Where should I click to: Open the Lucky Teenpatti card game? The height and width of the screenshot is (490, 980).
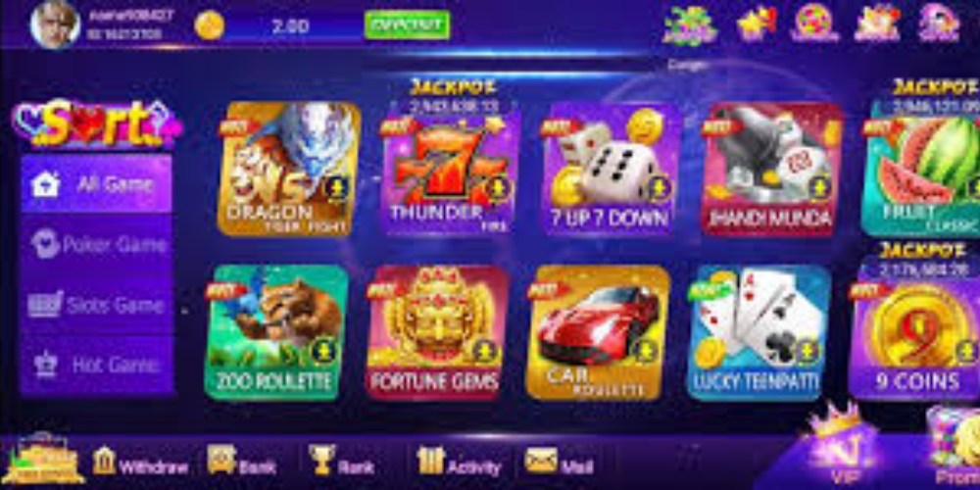point(759,332)
